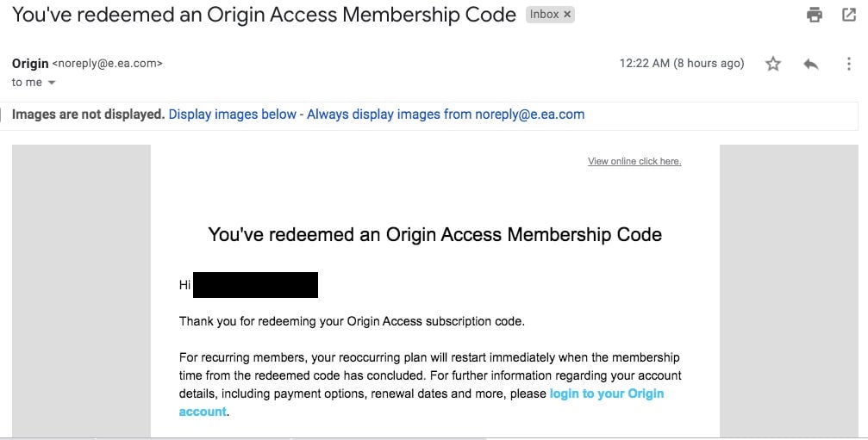The image size is (868, 440).
Task: Click the "Images are not displayed." notice
Action: (88, 114)
